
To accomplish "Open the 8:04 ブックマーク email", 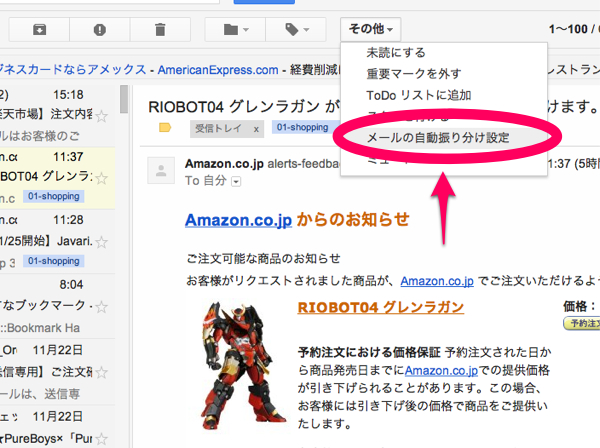I will [x=57, y=306].
